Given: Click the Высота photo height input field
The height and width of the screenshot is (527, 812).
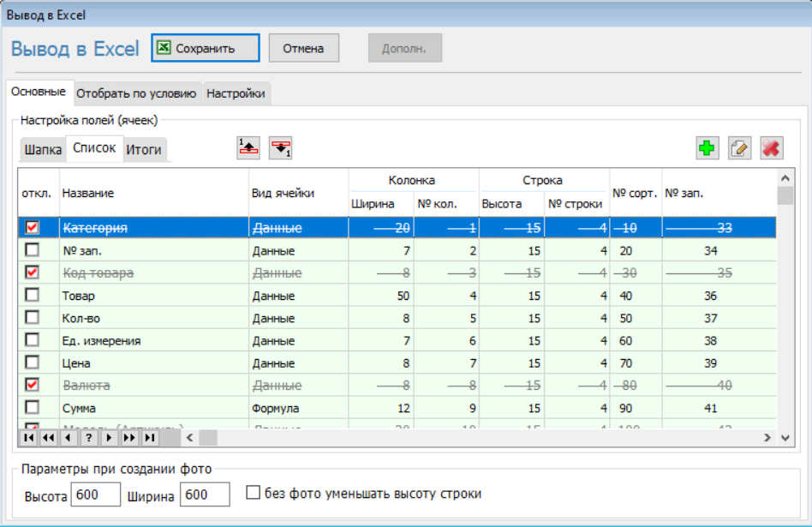Looking at the screenshot, I should [96, 494].
